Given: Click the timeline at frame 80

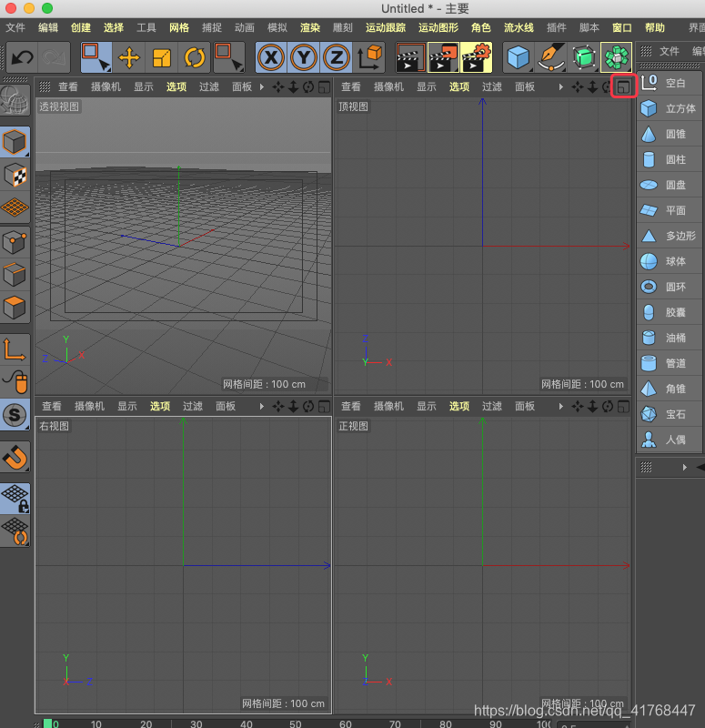Looking at the screenshot, I should [x=446, y=723].
